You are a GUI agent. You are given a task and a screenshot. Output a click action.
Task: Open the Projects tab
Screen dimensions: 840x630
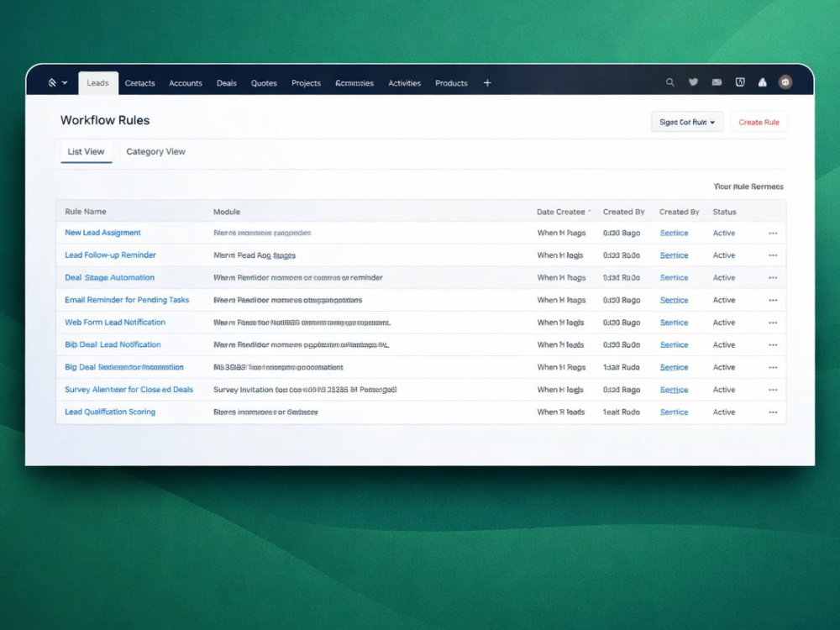point(306,83)
